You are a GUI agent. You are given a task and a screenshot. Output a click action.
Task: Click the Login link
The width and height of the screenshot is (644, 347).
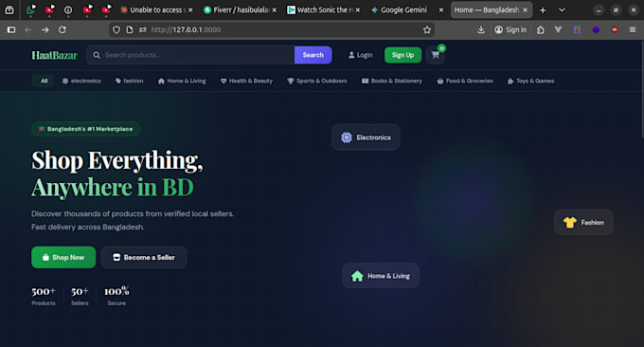[x=360, y=55]
